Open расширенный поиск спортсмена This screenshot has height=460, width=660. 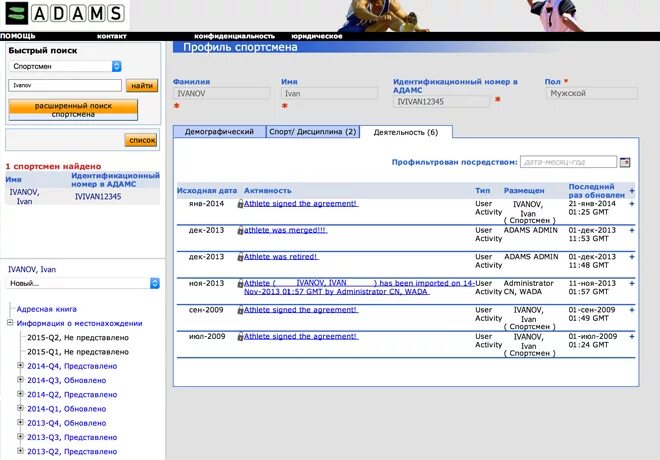[x=73, y=110]
